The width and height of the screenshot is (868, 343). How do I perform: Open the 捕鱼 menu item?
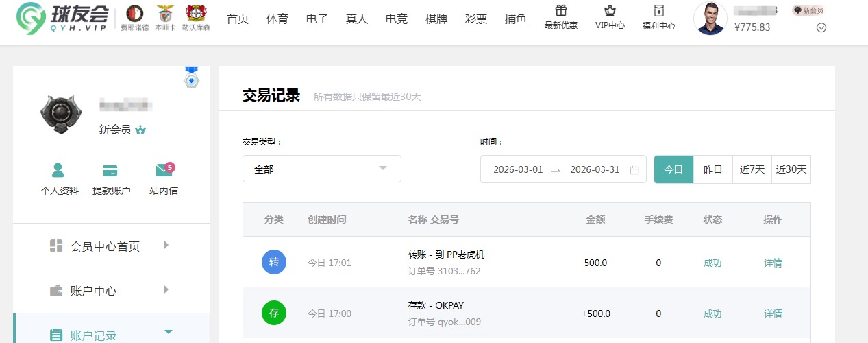(x=516, y=19)
